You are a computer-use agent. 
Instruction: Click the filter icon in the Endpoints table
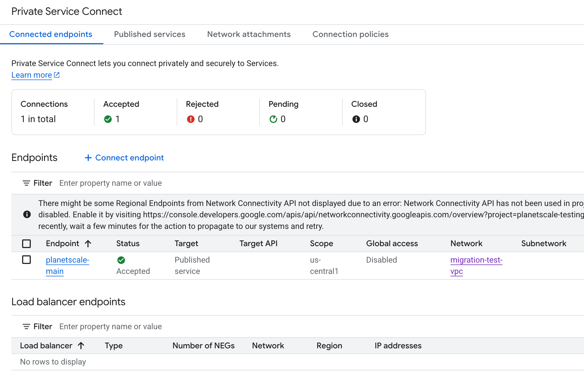pyautogui.click(x=26, y=183)
